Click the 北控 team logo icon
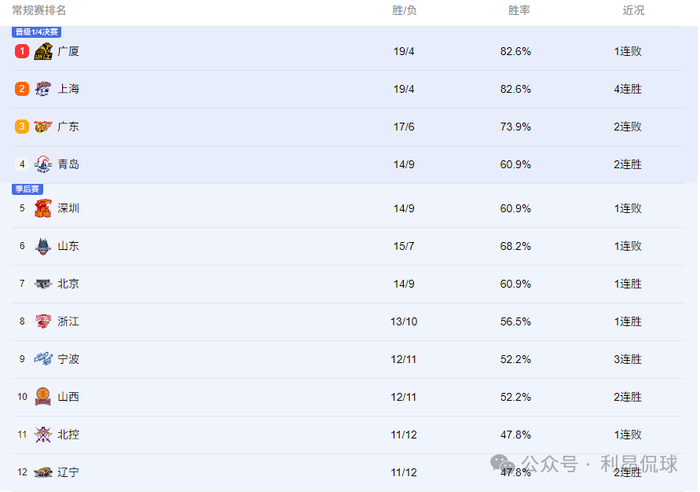The image size is (700, 492). [43, 434]
